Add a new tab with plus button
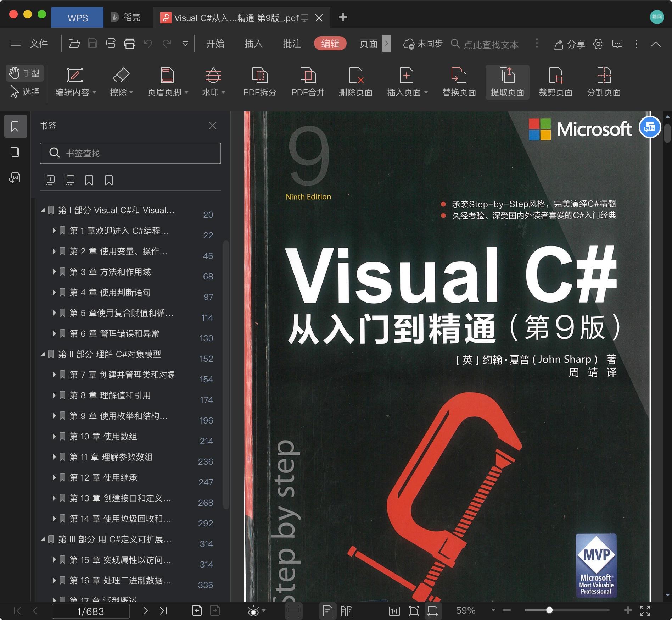 pyautogui.click(x=343, y=17)
